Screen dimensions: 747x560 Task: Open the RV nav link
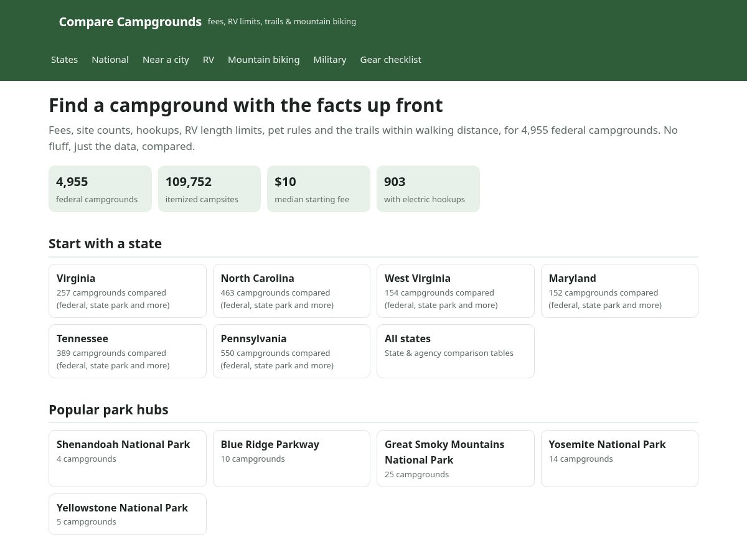209,60
